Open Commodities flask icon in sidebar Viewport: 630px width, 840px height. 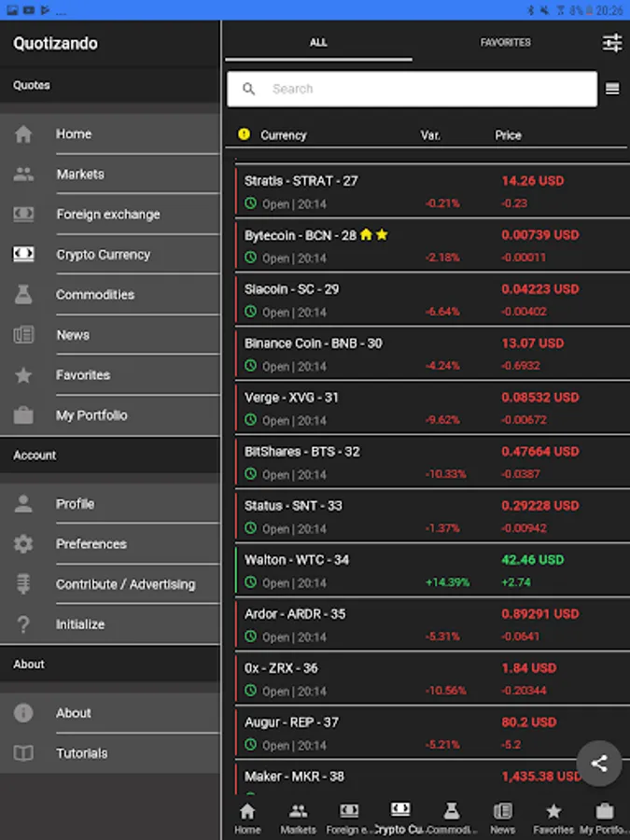23,295
